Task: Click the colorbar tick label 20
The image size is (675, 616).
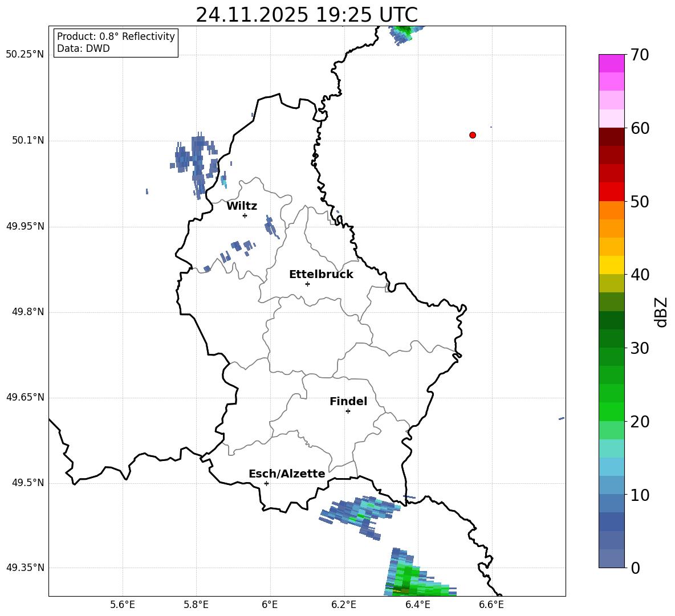Action: coord(640,422)
